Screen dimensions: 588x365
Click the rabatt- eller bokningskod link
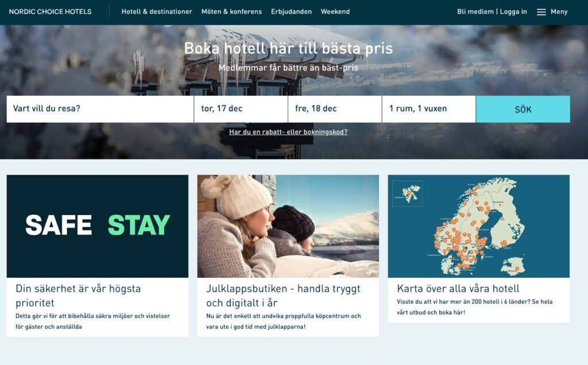click(x=288, y=132)
